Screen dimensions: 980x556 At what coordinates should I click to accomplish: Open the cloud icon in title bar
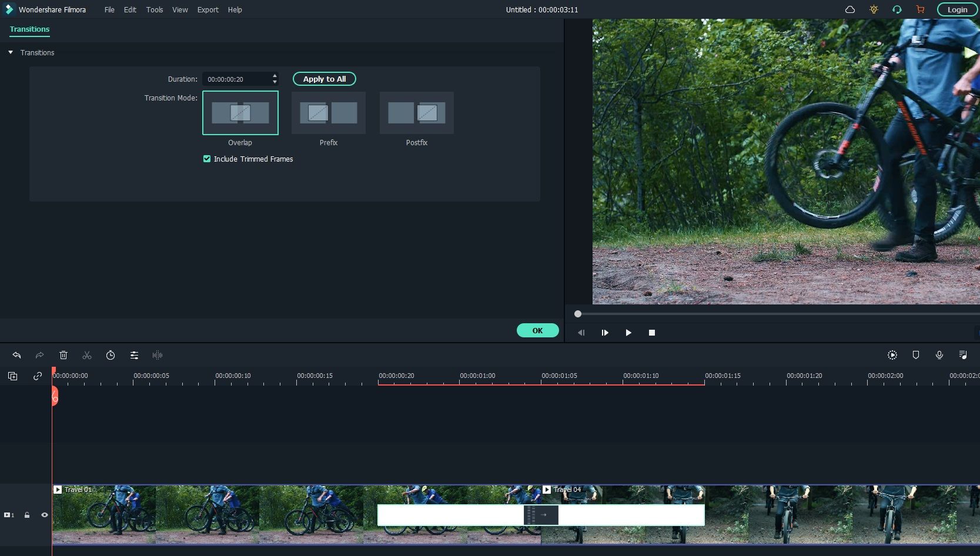[850, 9]
